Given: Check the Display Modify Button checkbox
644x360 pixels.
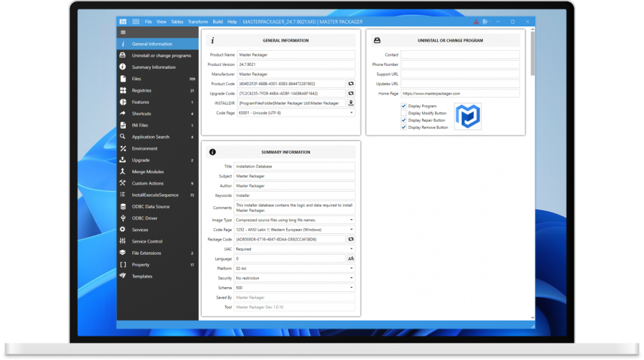Looking at the screenshot, I should coord(404,113).
